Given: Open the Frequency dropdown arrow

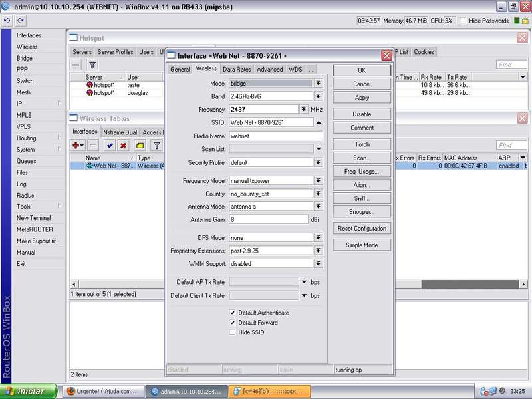Looking at the screenshot, I should coord(304,109).
